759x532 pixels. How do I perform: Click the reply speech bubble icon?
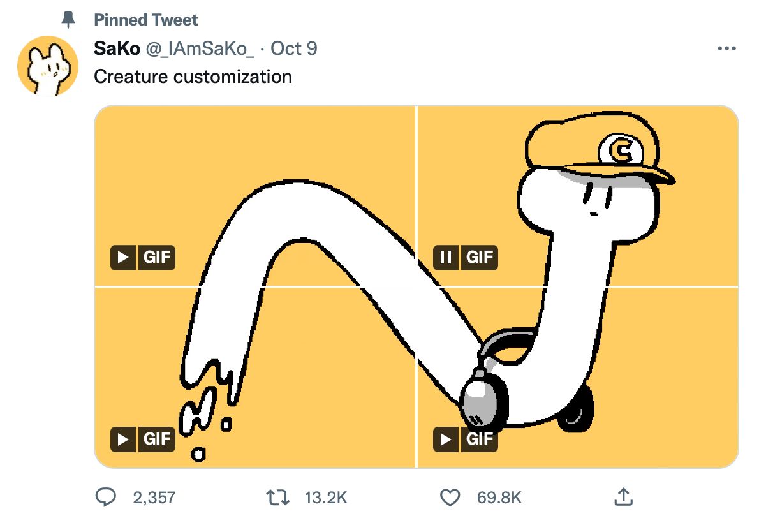(105, 497)
